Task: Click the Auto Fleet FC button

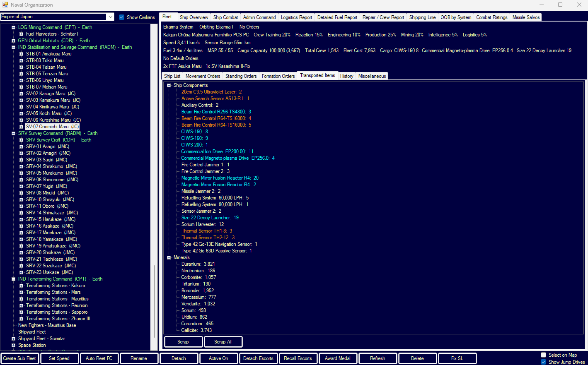Action: 99,358
